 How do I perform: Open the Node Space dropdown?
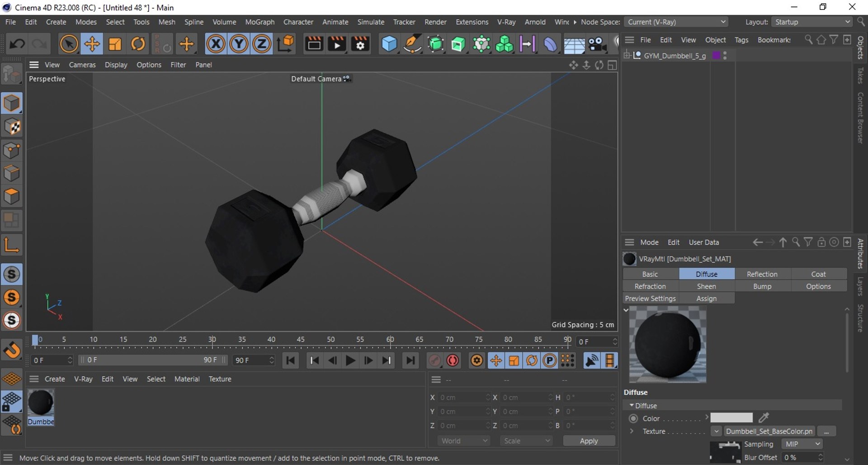[x=677, y=22]
